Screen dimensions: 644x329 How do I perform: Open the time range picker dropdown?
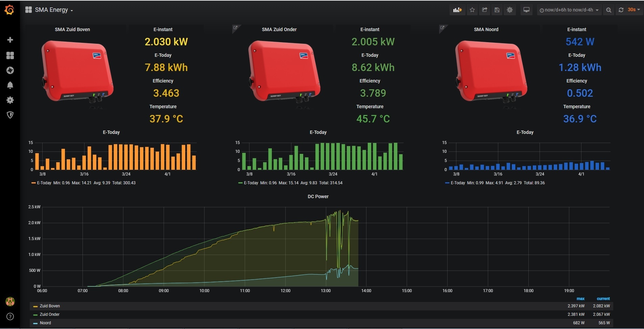(569, 10)
